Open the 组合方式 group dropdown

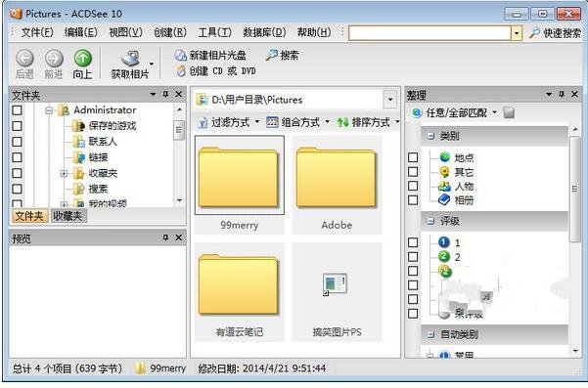pos(328,122)
